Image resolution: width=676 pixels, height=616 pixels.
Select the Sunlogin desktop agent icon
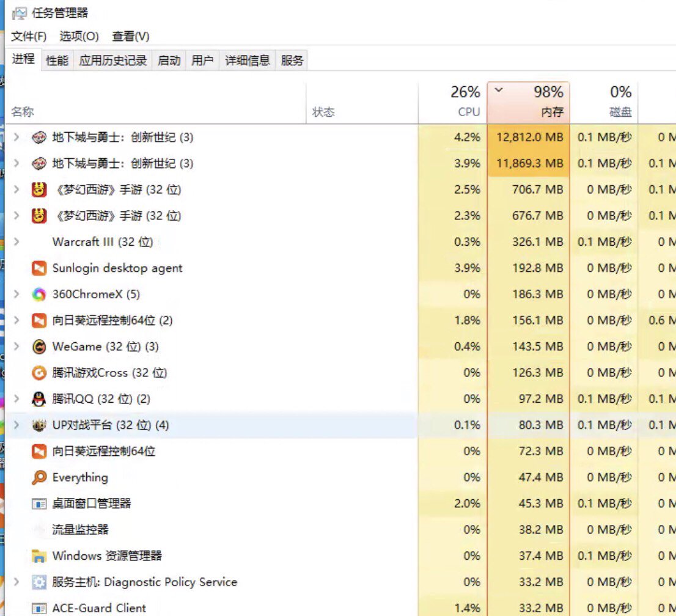39,268
